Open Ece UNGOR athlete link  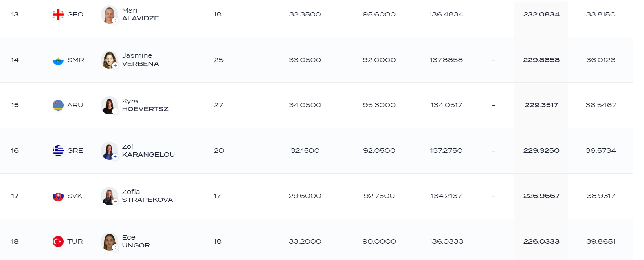(136, 241)
